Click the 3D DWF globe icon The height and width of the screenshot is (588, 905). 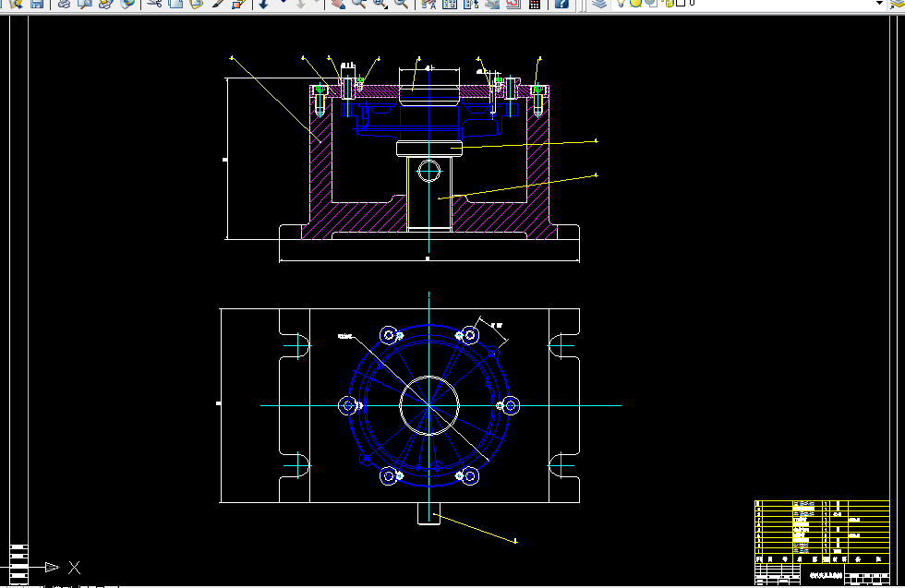[x=127, y=4]
